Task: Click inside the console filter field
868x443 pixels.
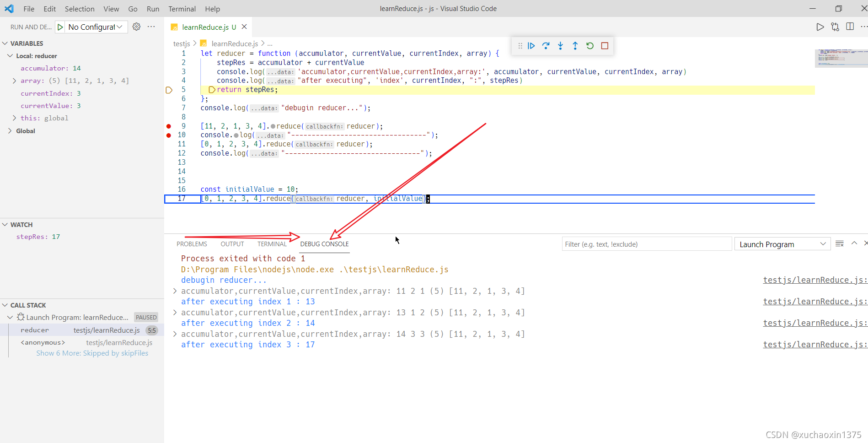Action: [x=647, y=243]
